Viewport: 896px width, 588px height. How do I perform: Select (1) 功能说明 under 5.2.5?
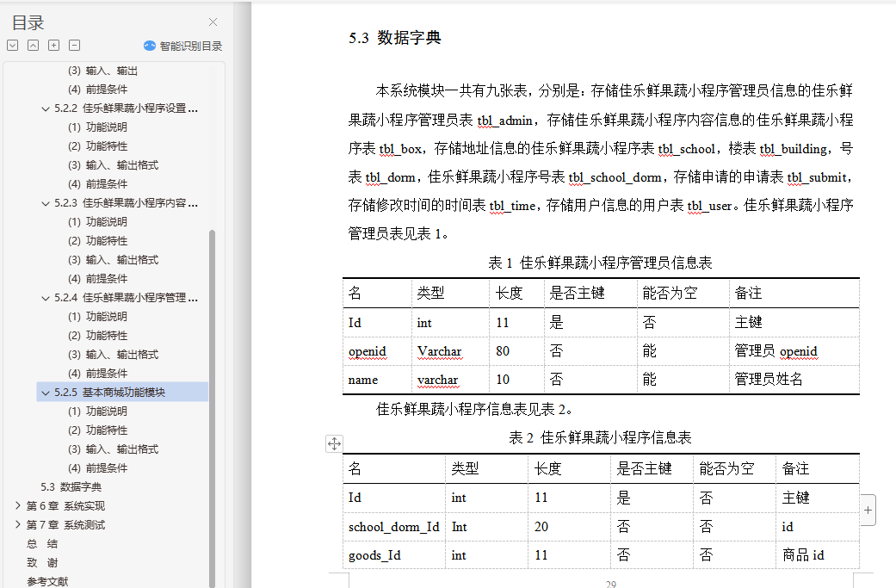click(97, 411)
